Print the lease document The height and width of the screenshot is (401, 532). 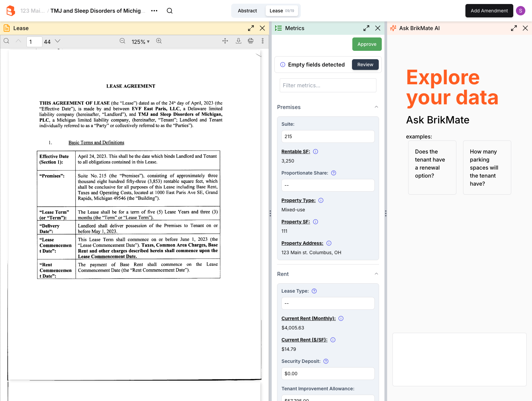pyautogui.click(x=251, y=41)
